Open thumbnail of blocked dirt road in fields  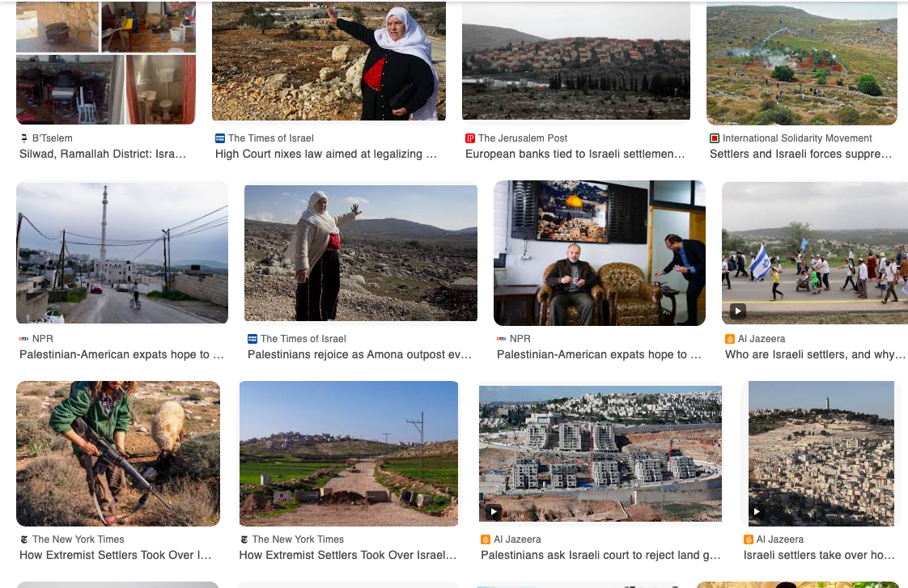tap(349, 454)
